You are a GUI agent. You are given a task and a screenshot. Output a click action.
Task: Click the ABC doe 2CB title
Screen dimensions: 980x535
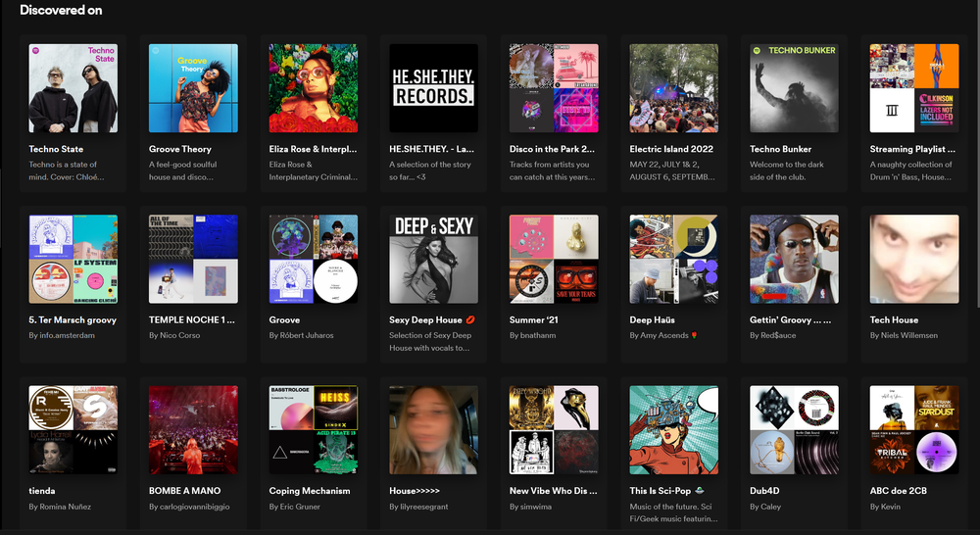[898, 491]
